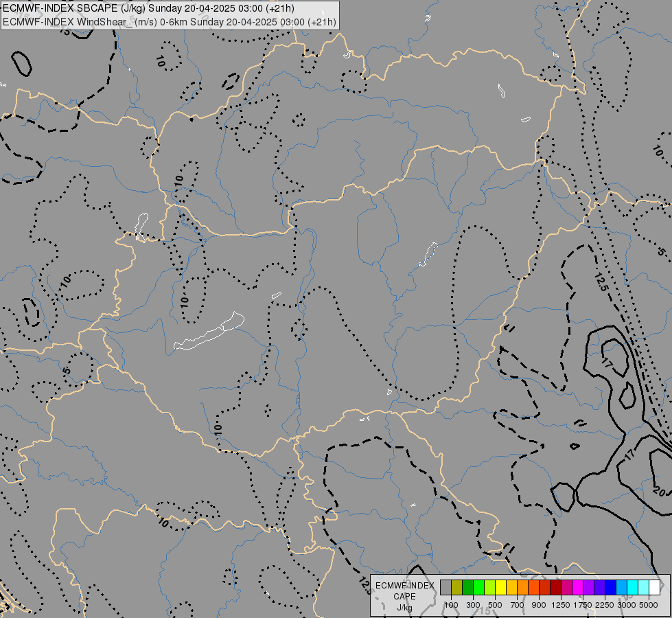Click the legend value label "2250"

point(605,605)
